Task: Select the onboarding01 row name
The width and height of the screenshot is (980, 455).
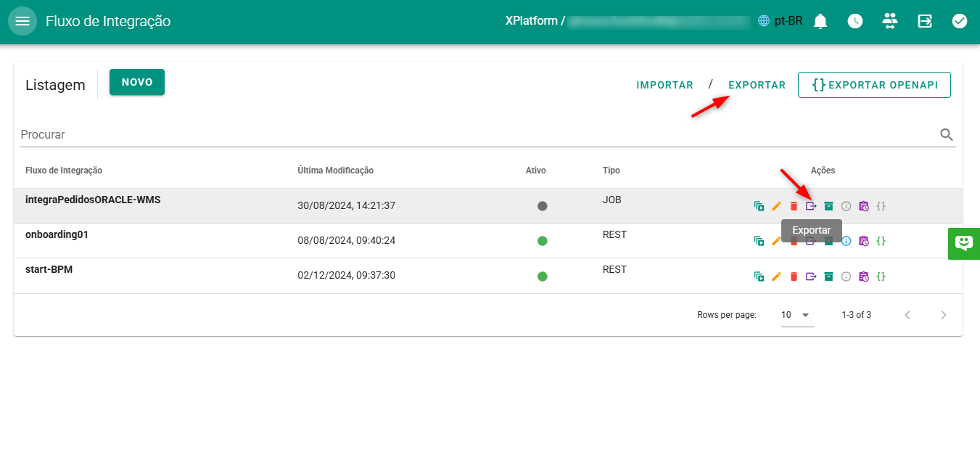Action: [x=57, y=234]
